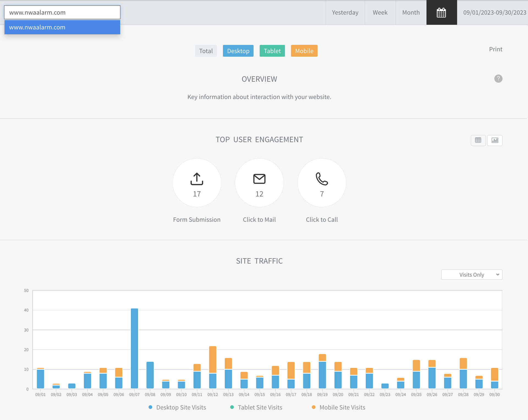Click the 09/01/2023-09/30/2023 date range text
Viewport: 528px width, 420px height.
494,13
